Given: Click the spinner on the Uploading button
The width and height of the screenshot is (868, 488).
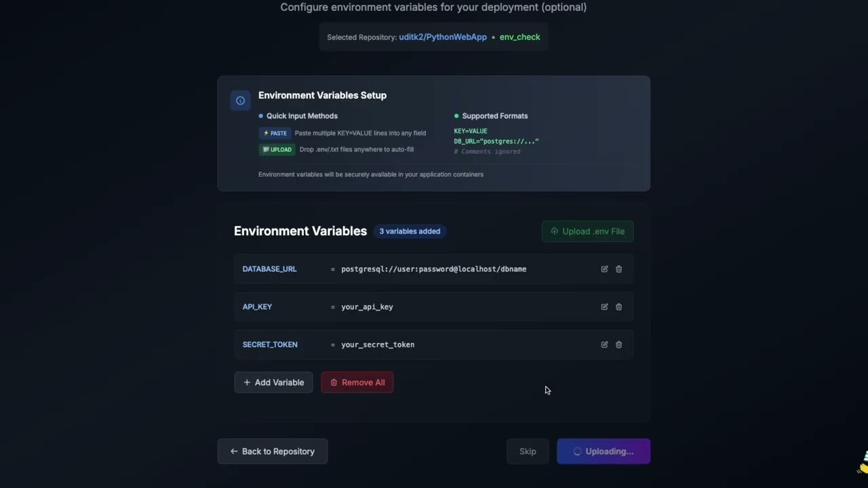Looking at the screenshot, I should 577,451.
